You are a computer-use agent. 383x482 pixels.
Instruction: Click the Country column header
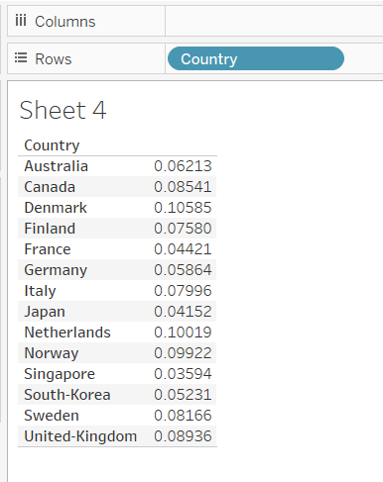[52, 145]
